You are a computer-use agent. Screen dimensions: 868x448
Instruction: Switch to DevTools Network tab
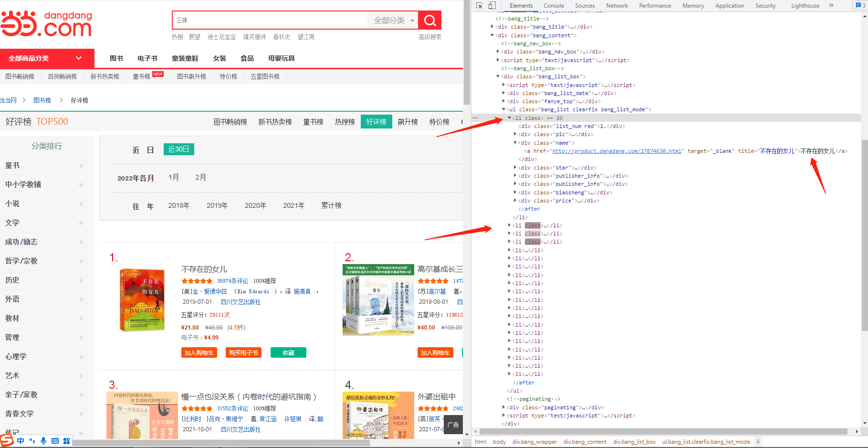pos(617,6)
